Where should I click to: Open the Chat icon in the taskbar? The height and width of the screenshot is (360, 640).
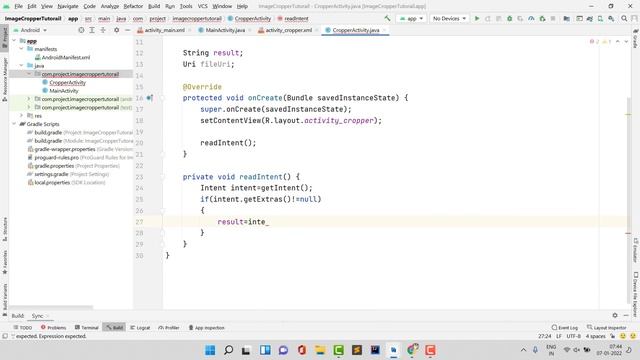coord(283,350)
